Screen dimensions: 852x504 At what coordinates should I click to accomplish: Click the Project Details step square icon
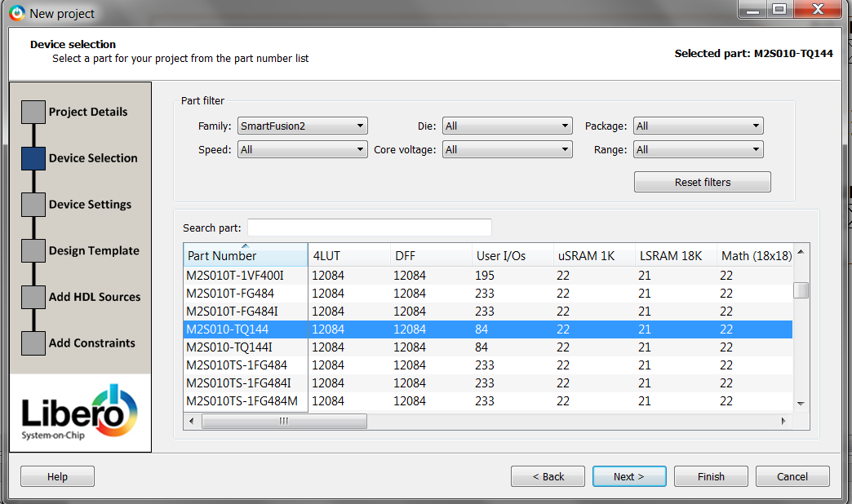click(x=33, y=112)
